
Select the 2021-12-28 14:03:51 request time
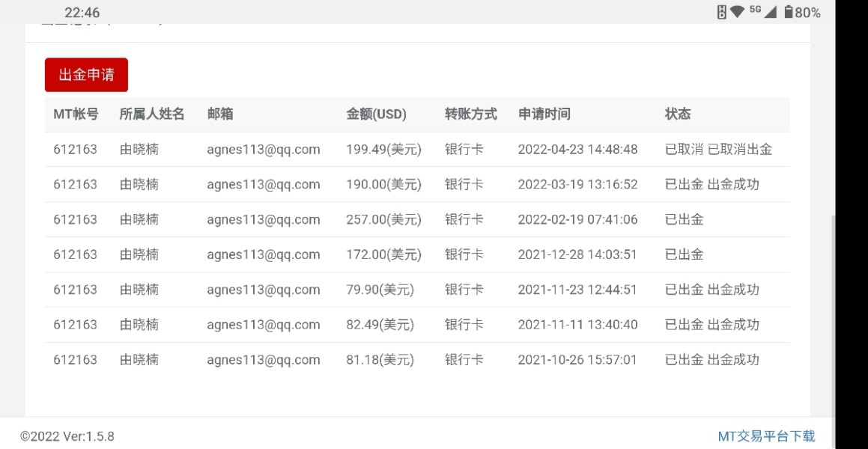pos(577,255)
